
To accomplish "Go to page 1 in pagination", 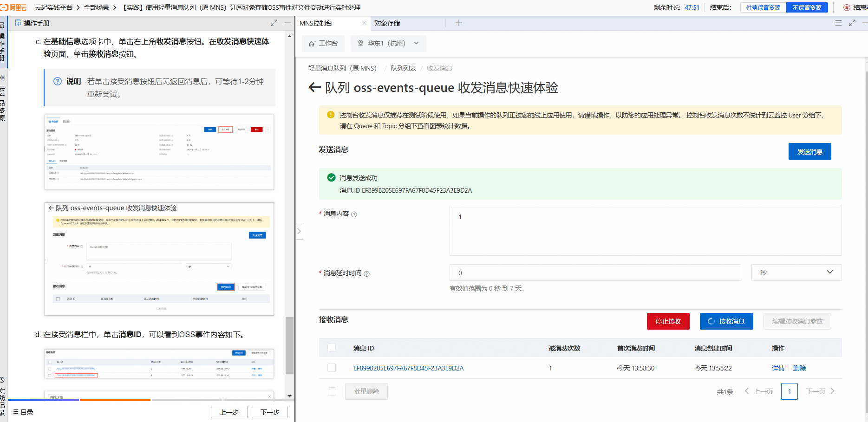I will pos(790,391).
